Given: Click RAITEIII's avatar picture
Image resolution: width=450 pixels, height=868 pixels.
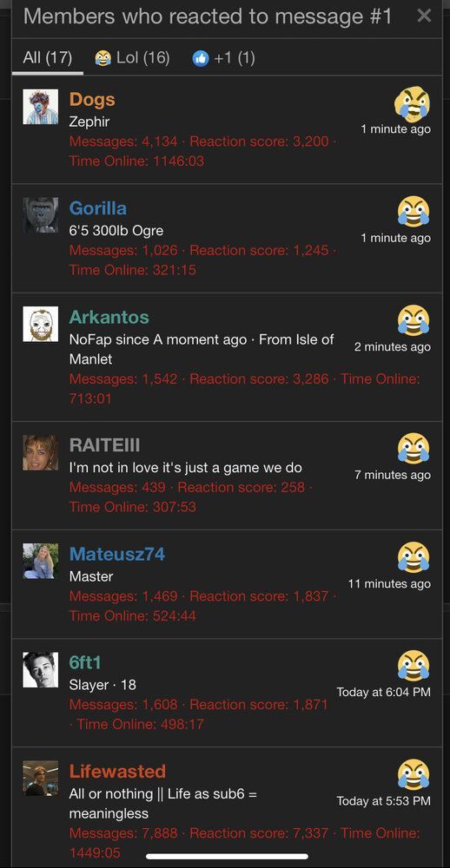Looking at the screenshot, I should coord(41,453).
